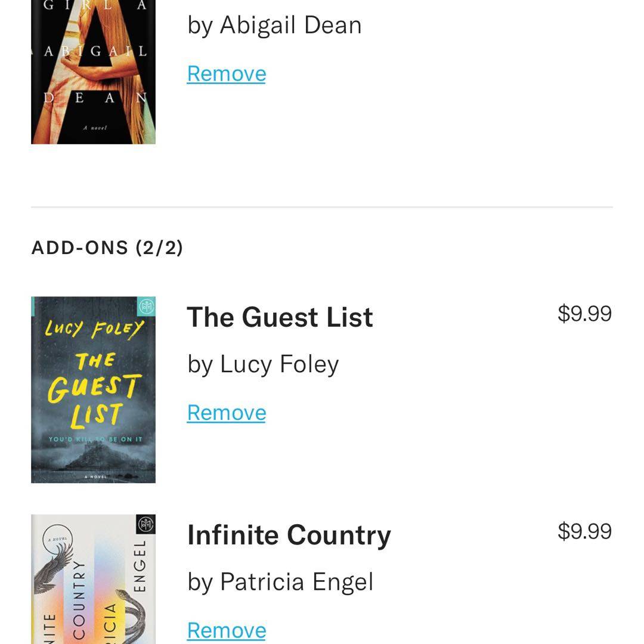The image size is (644, 644).
Task: Open The Guest List title text
Action: tap(280, 317)
